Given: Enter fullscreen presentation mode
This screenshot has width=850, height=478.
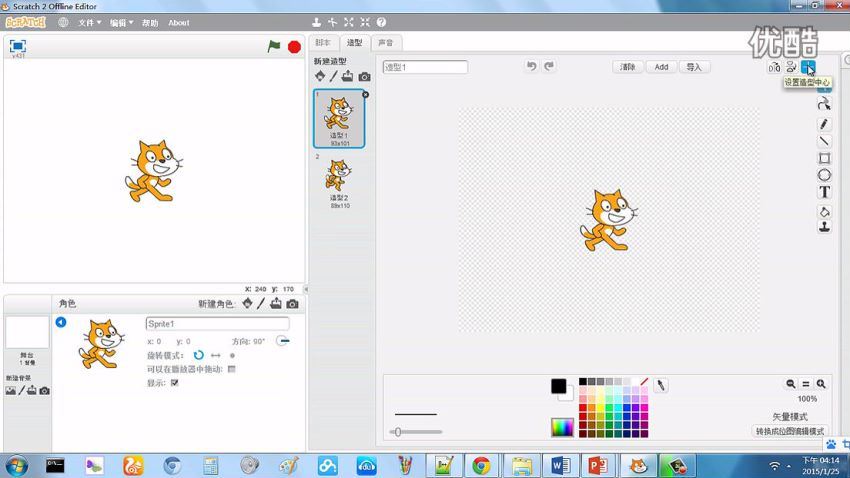Looking at the screenshot, I should [18, 46].
